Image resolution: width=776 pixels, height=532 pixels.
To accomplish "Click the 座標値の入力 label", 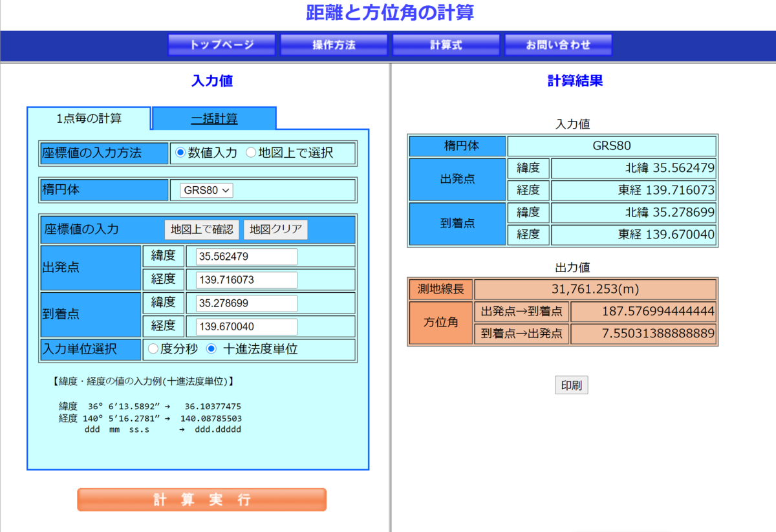I will coord(81,229).
